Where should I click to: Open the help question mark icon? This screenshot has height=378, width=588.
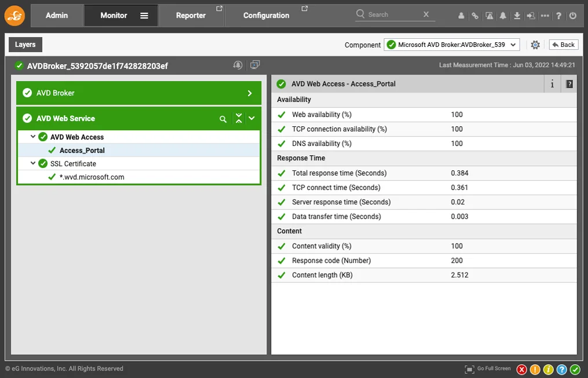559,16
